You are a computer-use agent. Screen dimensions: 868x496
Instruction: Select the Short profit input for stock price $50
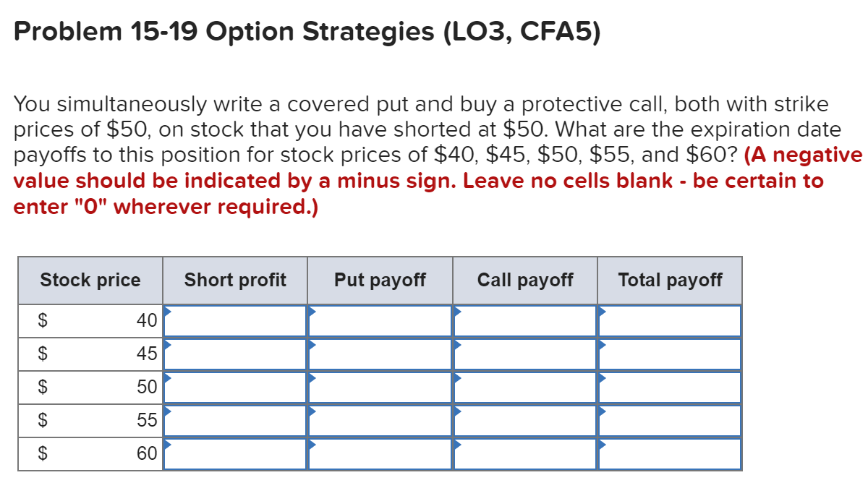[x=235, y=387]
